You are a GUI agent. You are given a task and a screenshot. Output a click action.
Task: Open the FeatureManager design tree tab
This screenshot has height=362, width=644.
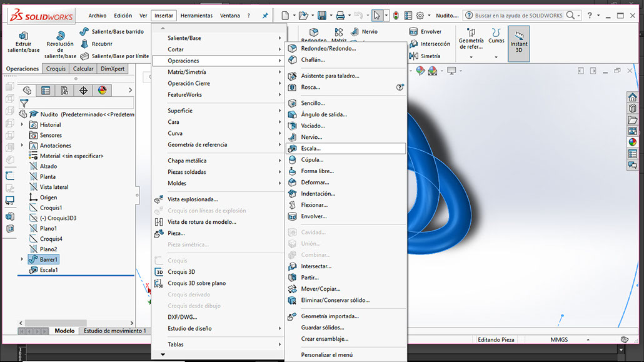pos(27,91)
